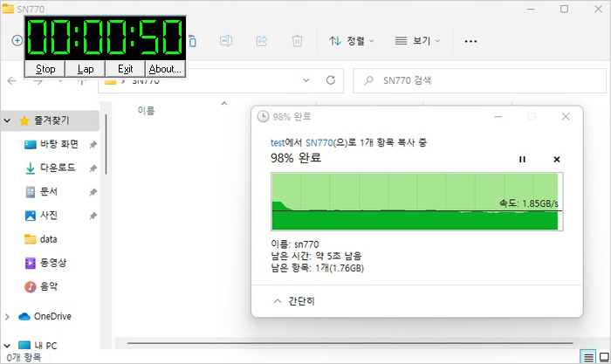Open the more options ellipsis menu
Viewport: 611px width, 364px height.
click(470, 41)
